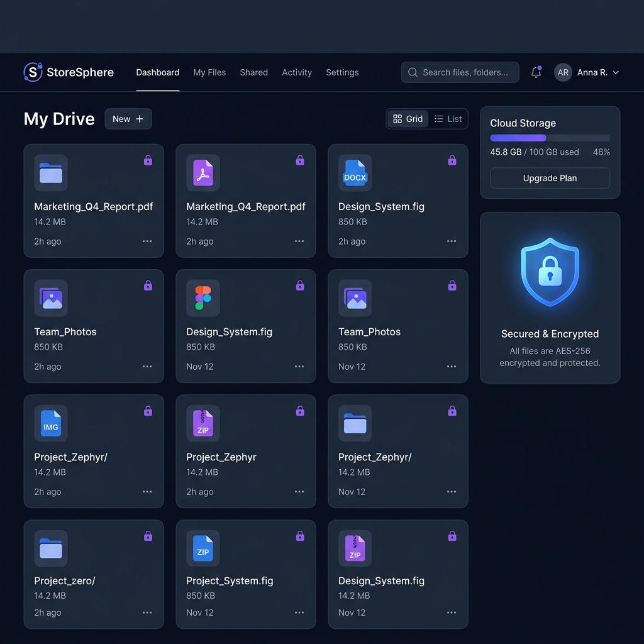Click the StoreSphere logo icon

[x=33, y=72]
